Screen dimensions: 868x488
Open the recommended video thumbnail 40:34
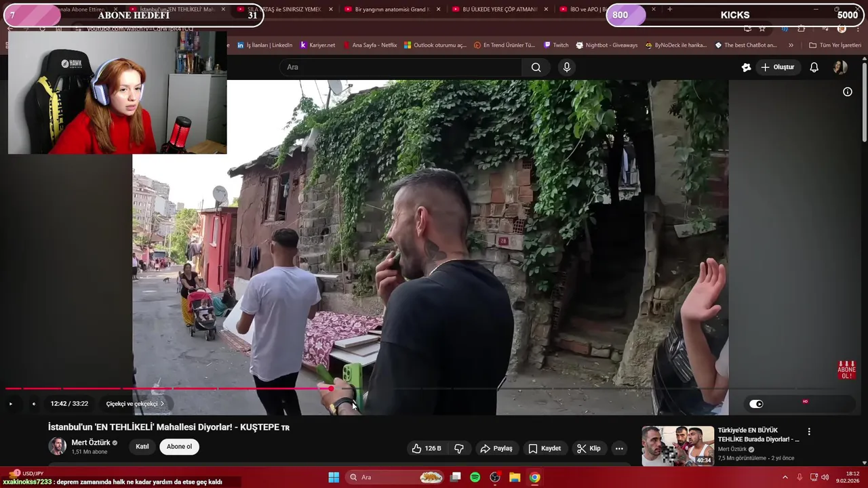(677, 446)
